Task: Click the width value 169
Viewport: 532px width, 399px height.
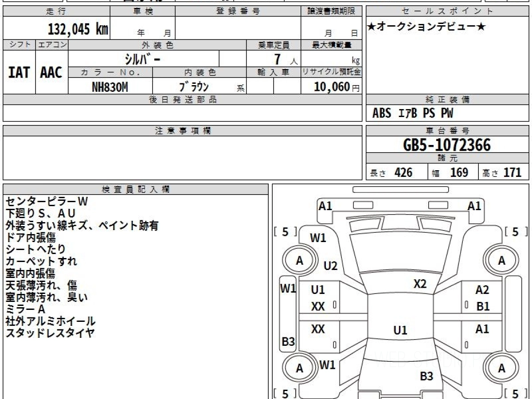Action: click(x=459, y=172)
